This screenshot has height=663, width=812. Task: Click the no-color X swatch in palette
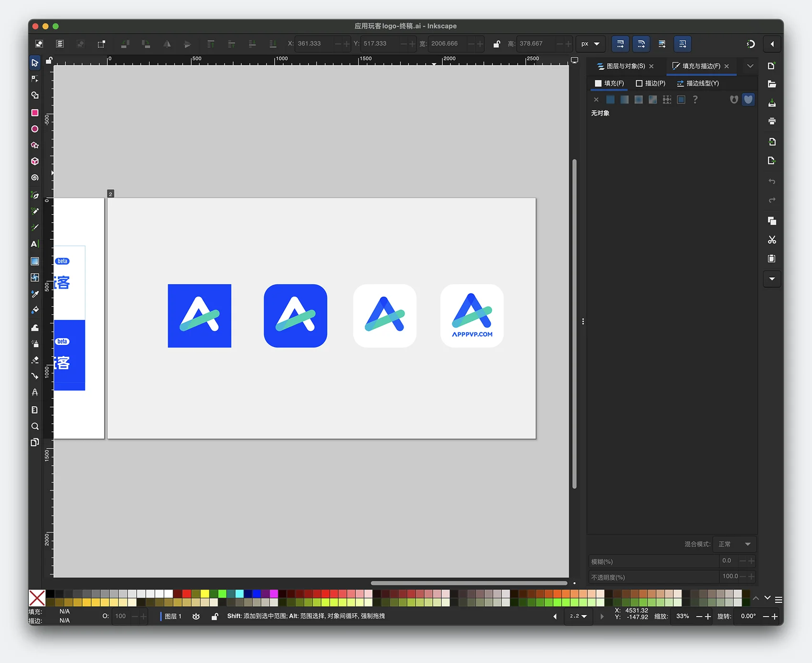click(37, 598)
